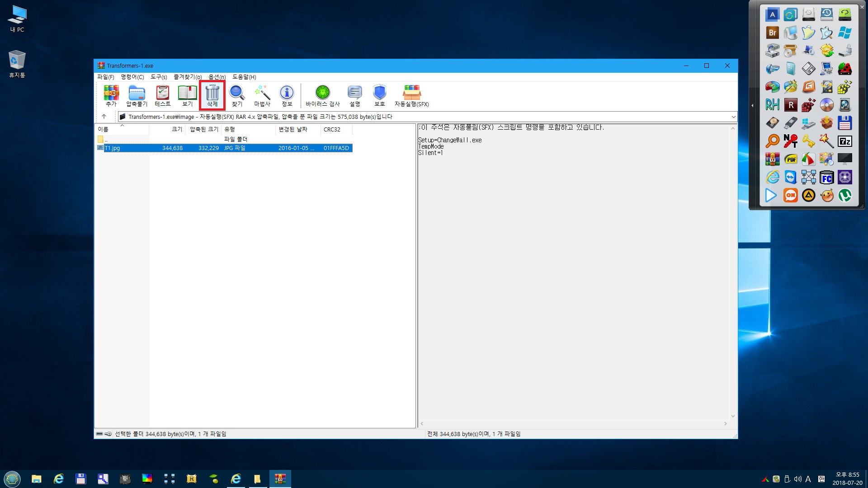Image resolution: width=868 pixels, height=488 pixels.
Task: Launch 7z icon in launcher panel
Action: pyautogui.click(x=844, y=141)
